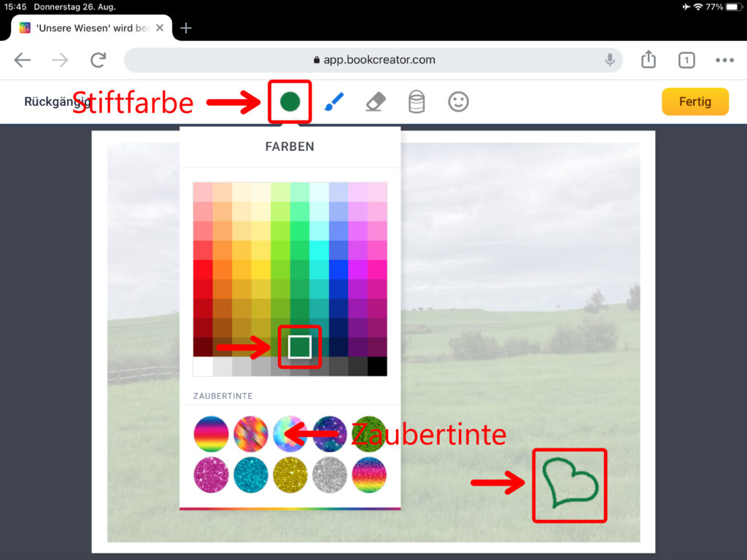Open the browser tab switcher
This screenshot has width=747, height=560.
pos(686,61)
